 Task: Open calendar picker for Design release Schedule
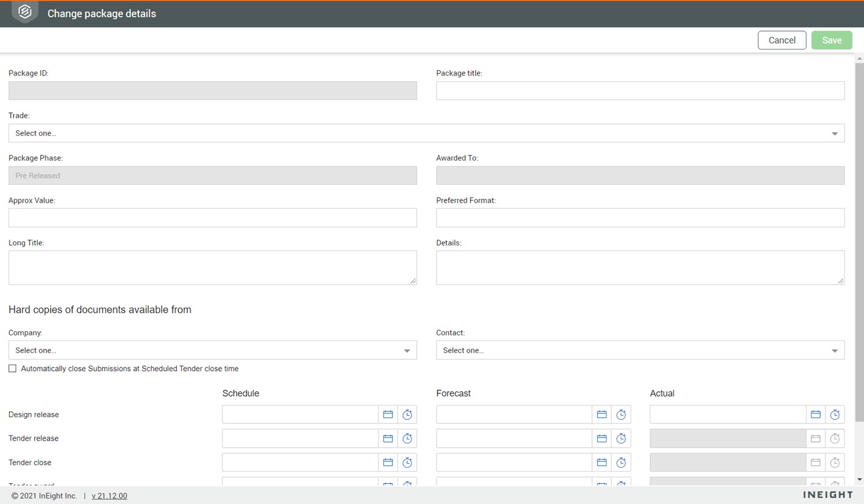click(x=388, y=415)
